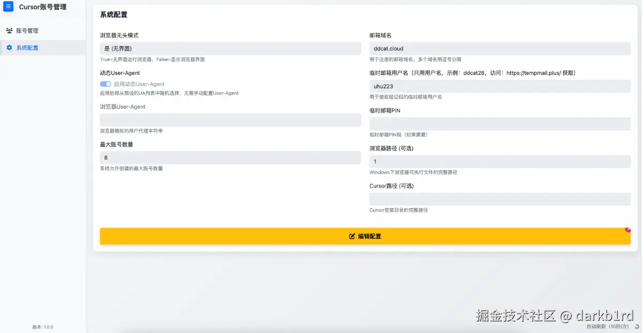Click the 动态User-Agent section label
Viewport: 644px width, 333px height.
120,73
